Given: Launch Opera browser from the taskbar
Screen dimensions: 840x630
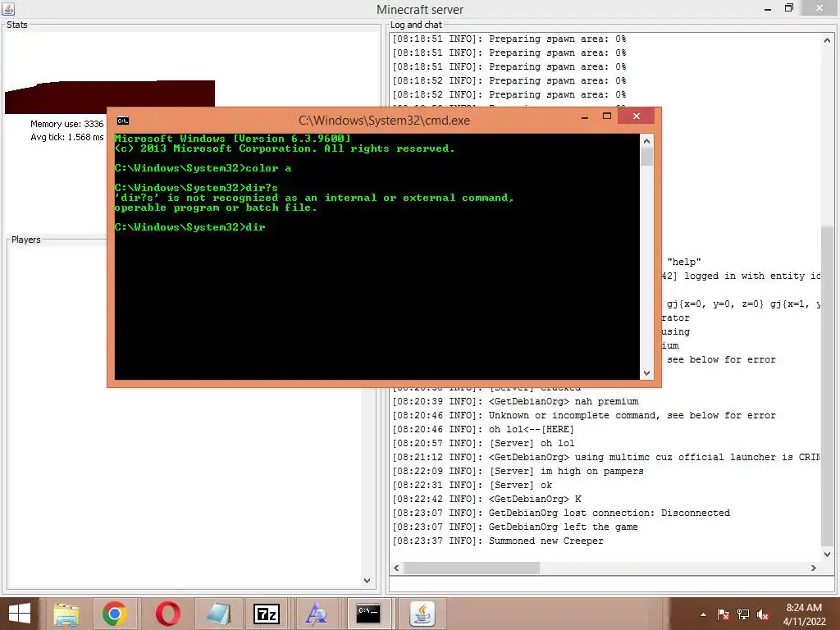Looking at the screenshot, I should click(x=167, y=614).
